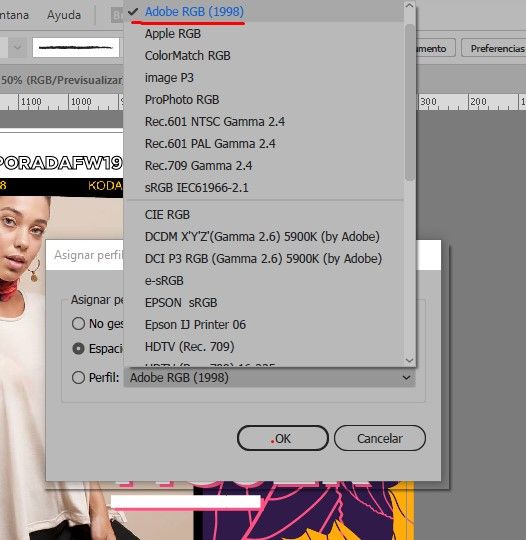526x540 pixels.
Task: Select Epson IJ Printer 06 profile
Action: [264, 325]
